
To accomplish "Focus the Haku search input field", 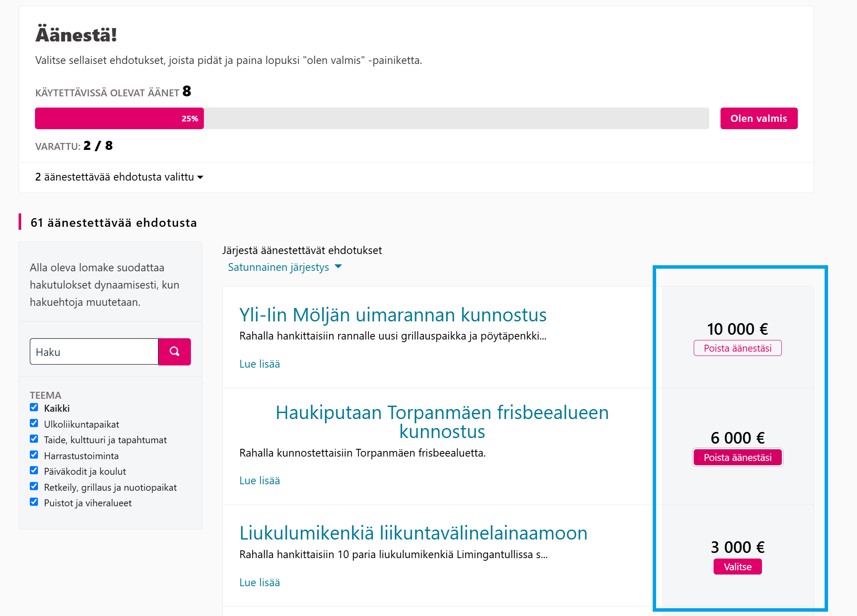I will click(x=94, y=352).
